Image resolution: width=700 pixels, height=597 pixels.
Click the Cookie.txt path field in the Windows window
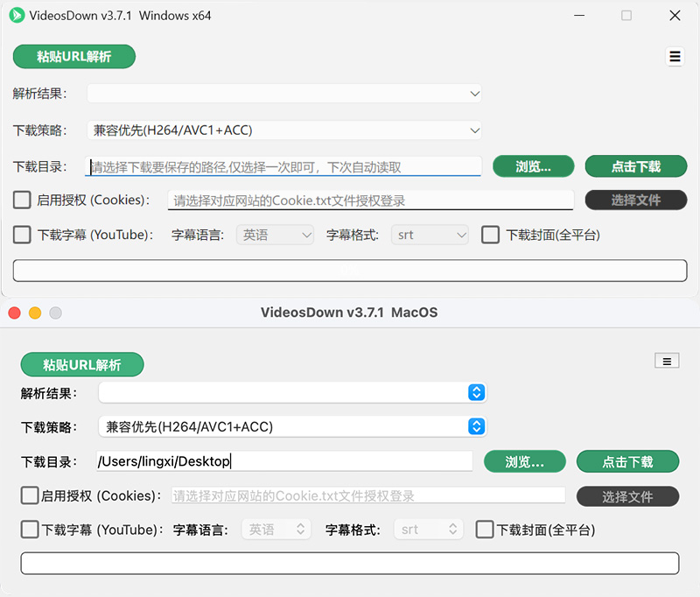click(370, 200)
